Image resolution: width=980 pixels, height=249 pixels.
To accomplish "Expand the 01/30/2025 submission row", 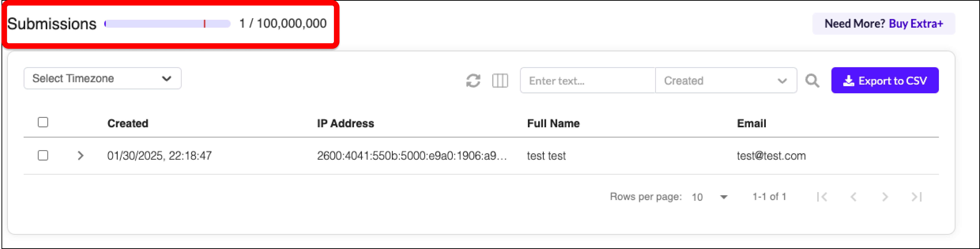I will (80, 155).
